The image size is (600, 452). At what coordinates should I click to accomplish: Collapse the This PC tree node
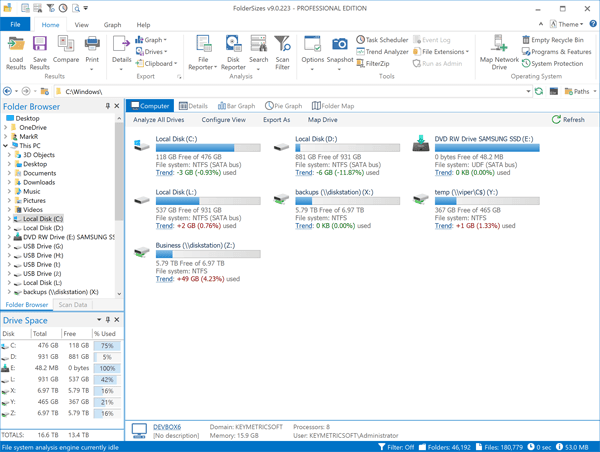pyautogui.click(x=5, y=146)
